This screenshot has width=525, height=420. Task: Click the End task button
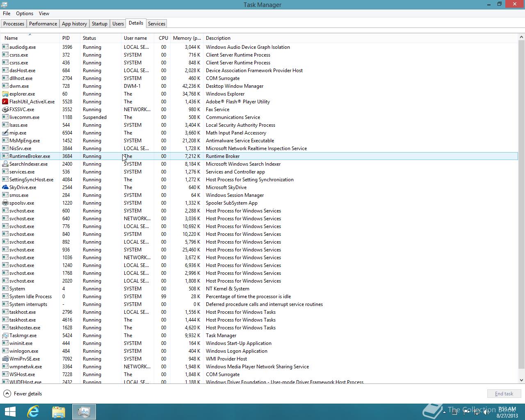[504, 394]
